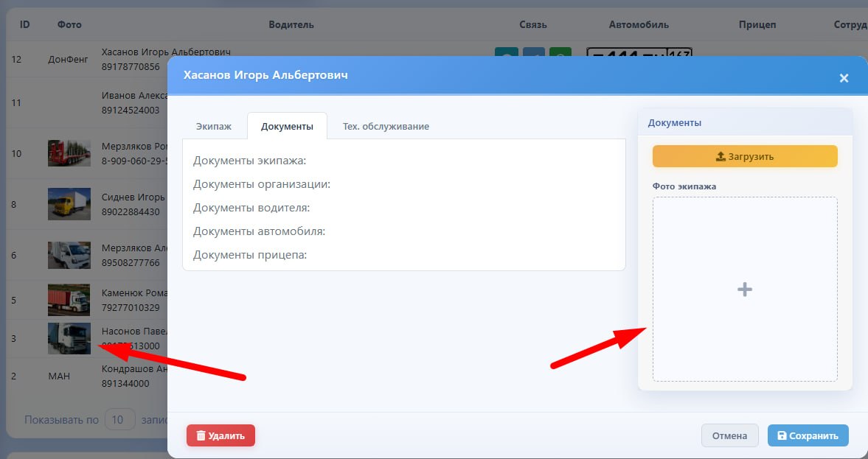
Task: Click the Отмена button
Action: pos(729,435)
